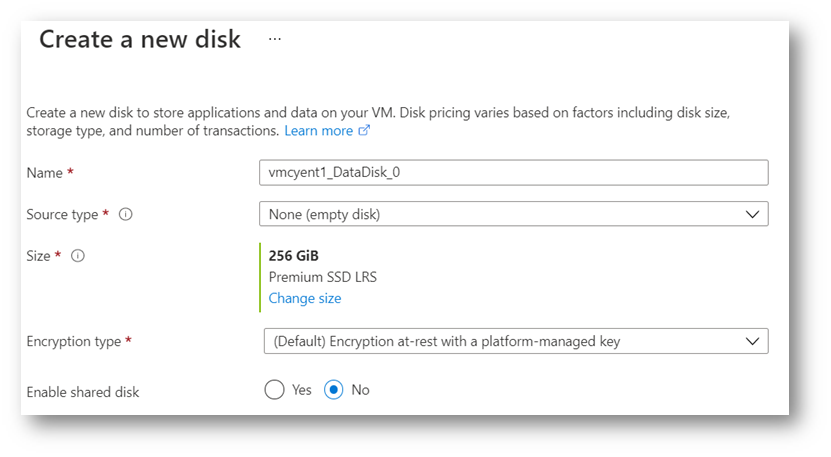This screenshot has height=457, width=831.
Task: Click the Create a new disk heading
Action: [x=140, y=39]
